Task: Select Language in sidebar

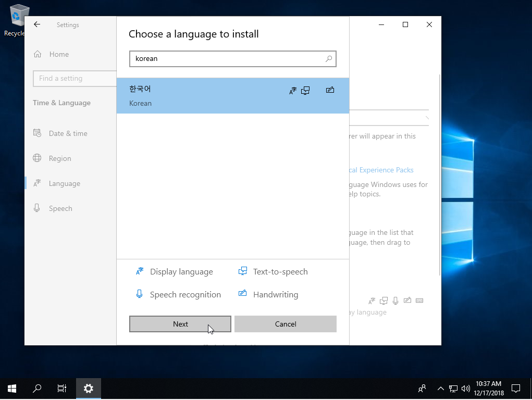Action: pos(65,183)
